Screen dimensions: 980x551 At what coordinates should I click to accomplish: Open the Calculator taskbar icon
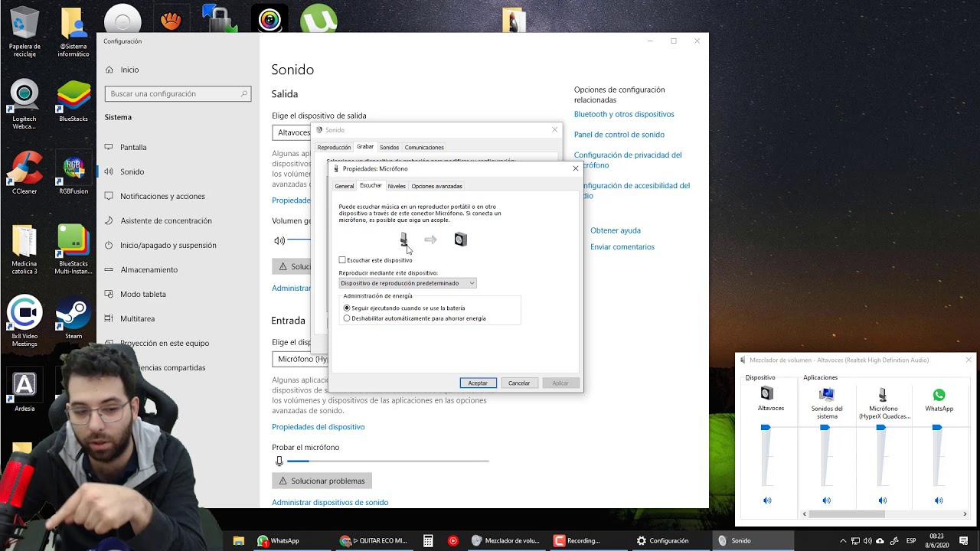(x=428, y=540)
